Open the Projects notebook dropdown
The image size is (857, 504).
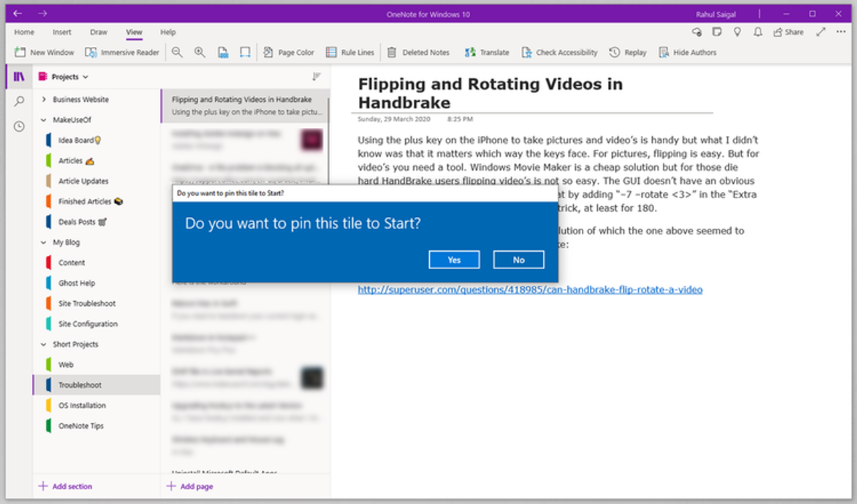[64, 77]
